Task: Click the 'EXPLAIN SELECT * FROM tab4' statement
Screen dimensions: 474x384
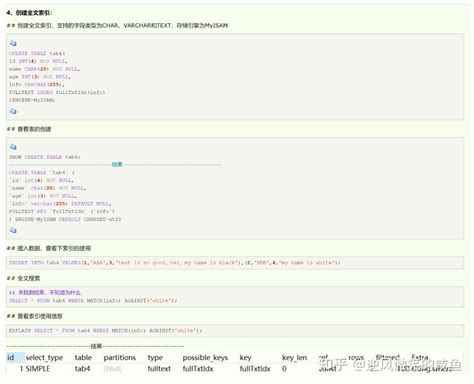Action: coord(106,331)
